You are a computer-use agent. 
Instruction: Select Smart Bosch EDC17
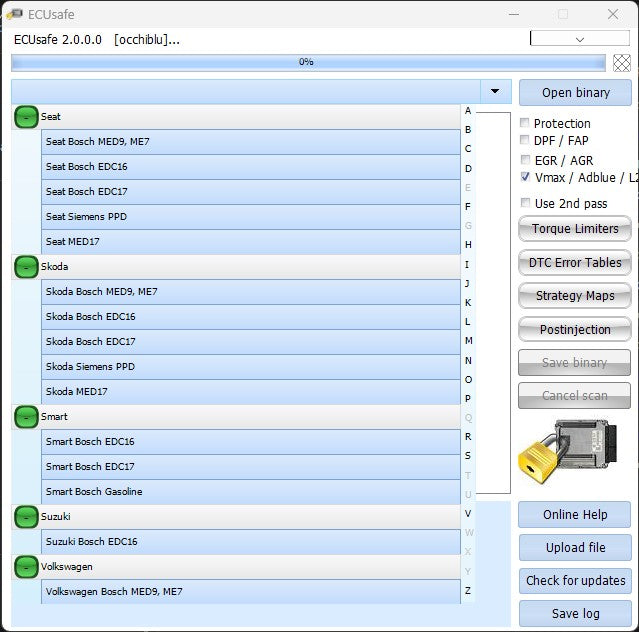click(x=251, y=467)
